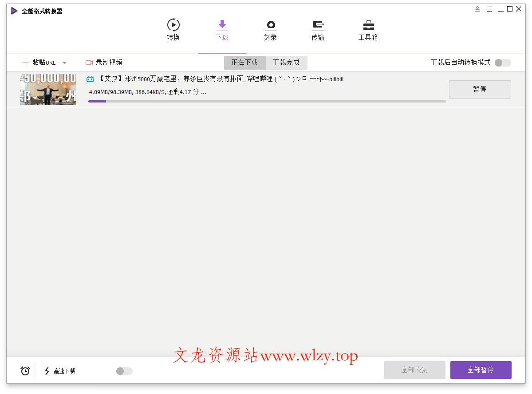Click the 全部暂停 pause-all button
532x394 pixels.
coord(481,370)
